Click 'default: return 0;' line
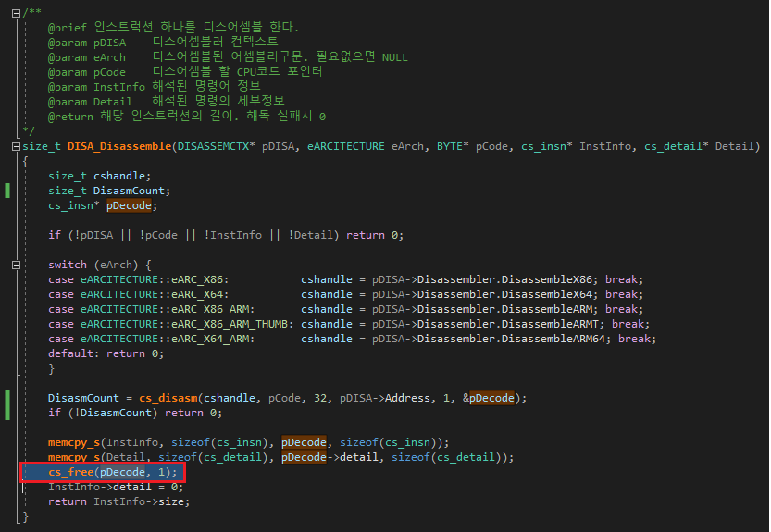 click(106, 353)
